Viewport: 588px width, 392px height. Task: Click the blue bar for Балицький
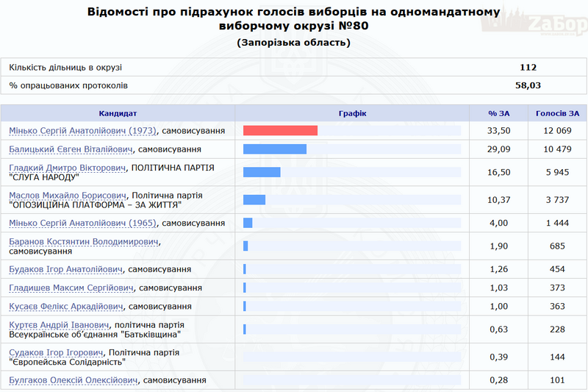click(274, 149)
